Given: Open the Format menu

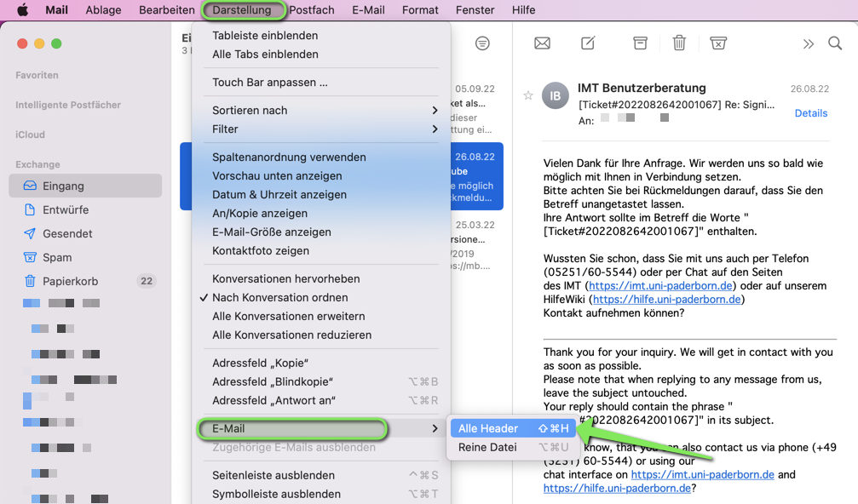Looking at the screenshot, I should (x=420, y=10).
